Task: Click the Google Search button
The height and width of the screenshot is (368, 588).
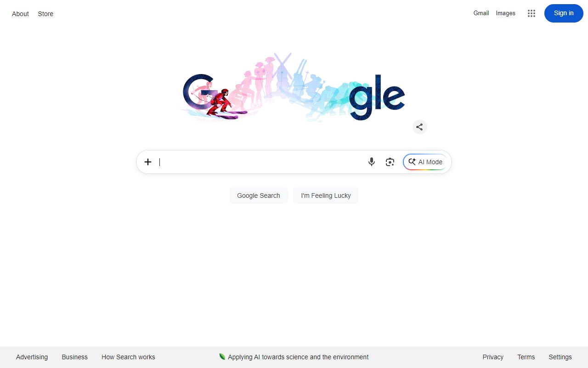Action: click(259, 195)
